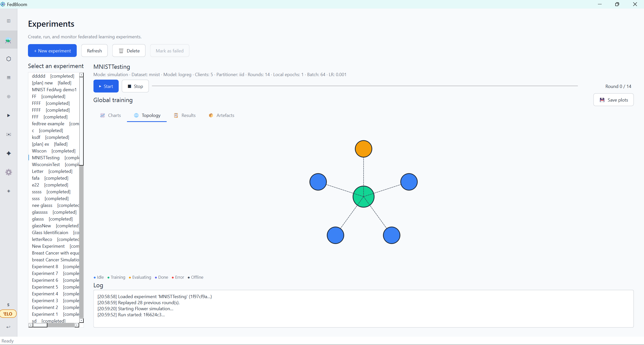Select the 'Wiscon' experiment

(54, 151)
